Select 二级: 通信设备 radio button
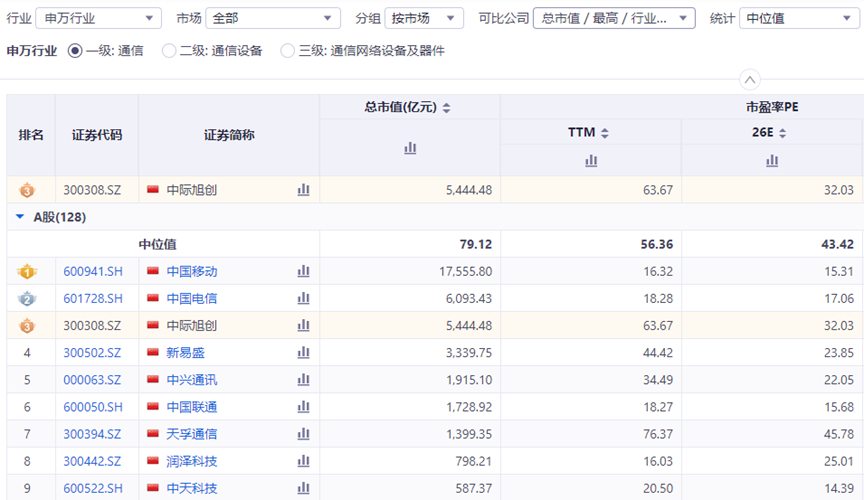This screenshot has width=864, height=500. coord(169,51)
